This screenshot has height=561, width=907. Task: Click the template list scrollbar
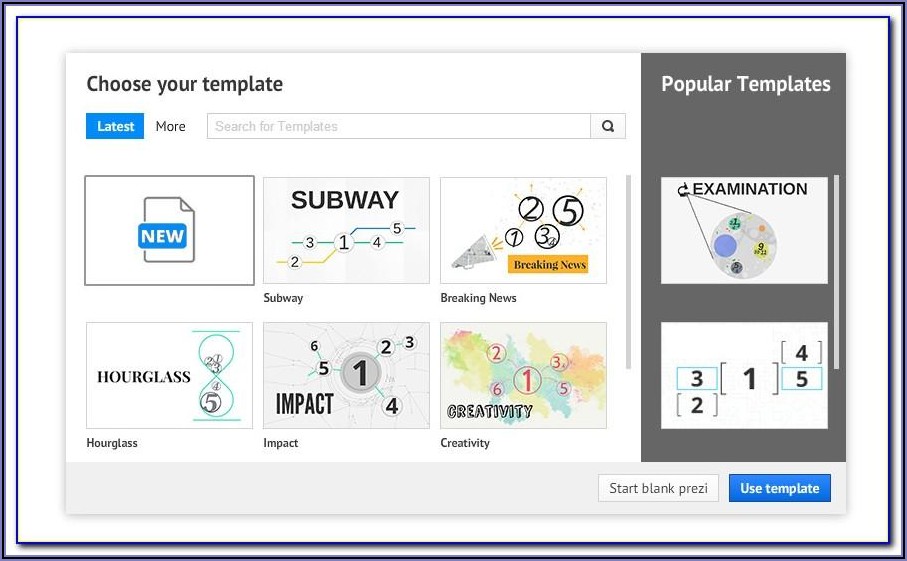(628, 270)
